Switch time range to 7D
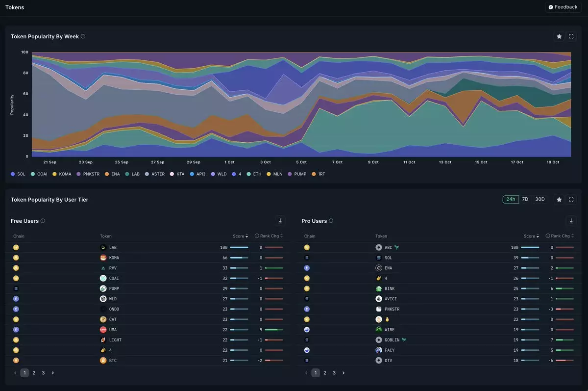 coord(525,199)
